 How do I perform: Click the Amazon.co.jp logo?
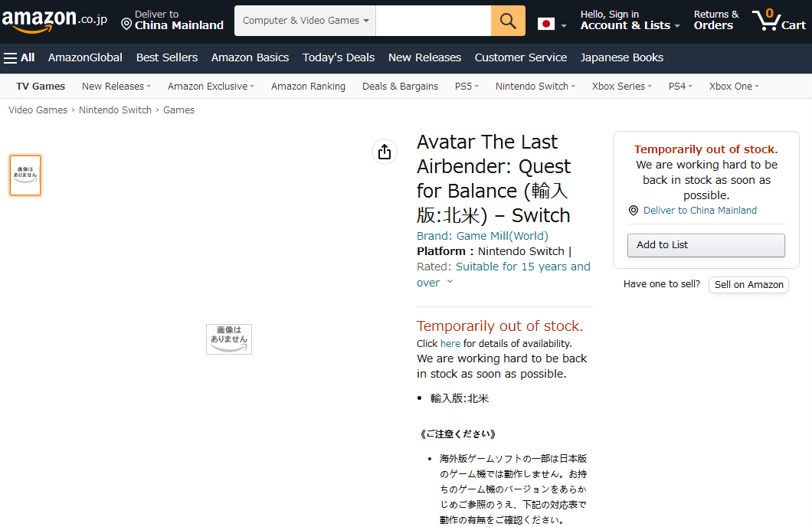(55, 21)
